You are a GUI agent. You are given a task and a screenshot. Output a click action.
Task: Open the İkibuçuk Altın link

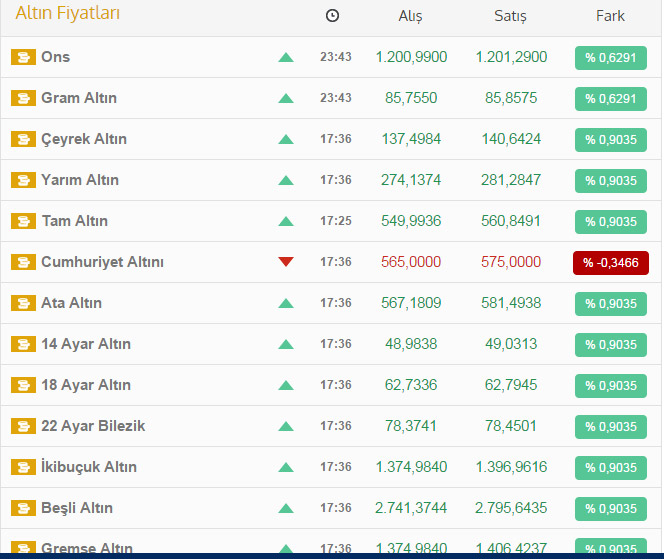coord(89,467)
